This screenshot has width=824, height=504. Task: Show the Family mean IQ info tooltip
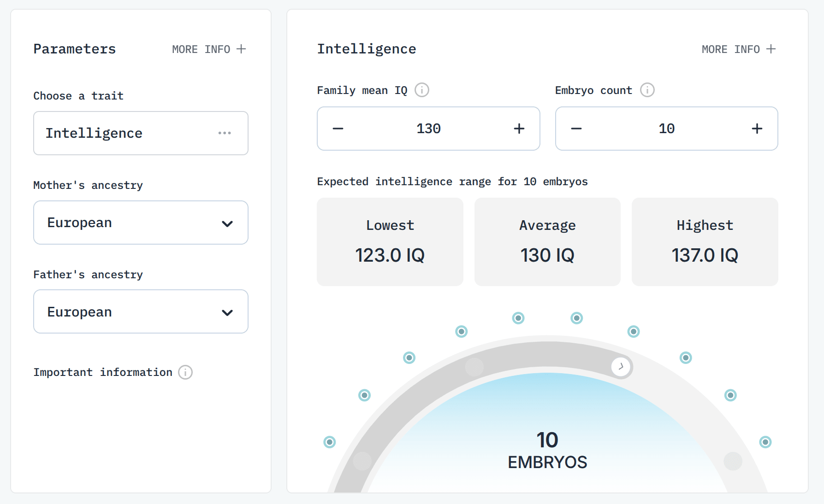point(422,90)
